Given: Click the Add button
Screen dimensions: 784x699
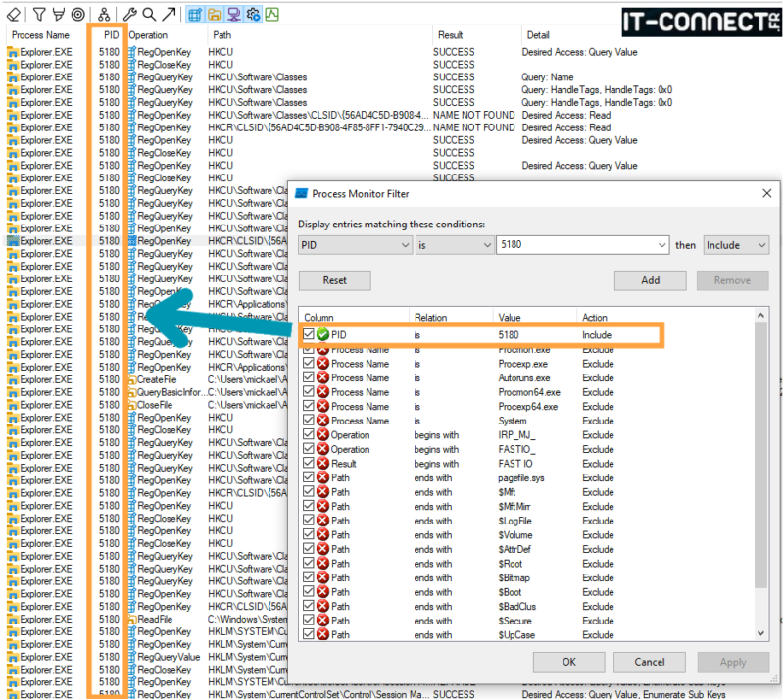Looking at the screenshot, I should coord(650,279).
